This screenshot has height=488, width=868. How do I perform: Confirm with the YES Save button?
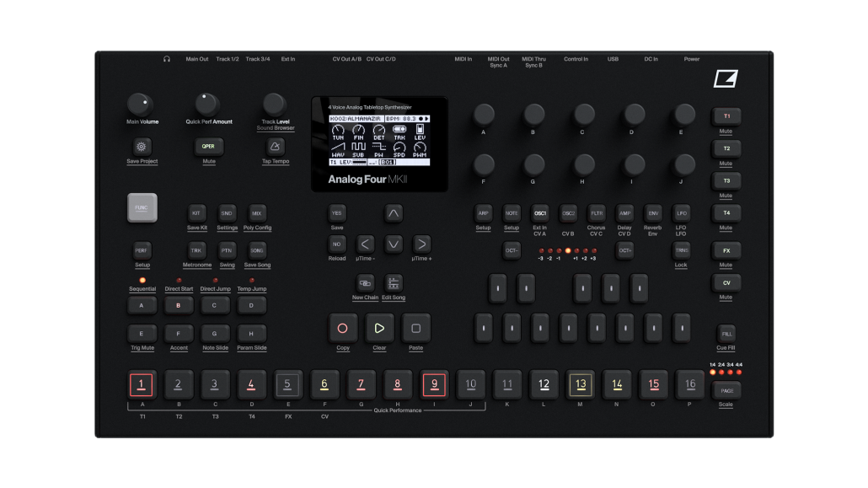pos(336,212)
